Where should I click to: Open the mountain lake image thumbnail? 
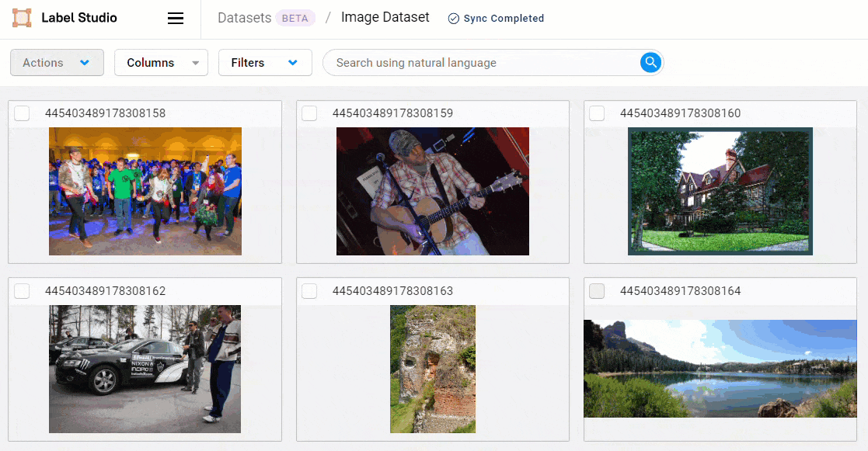click(x=720, y=369)
